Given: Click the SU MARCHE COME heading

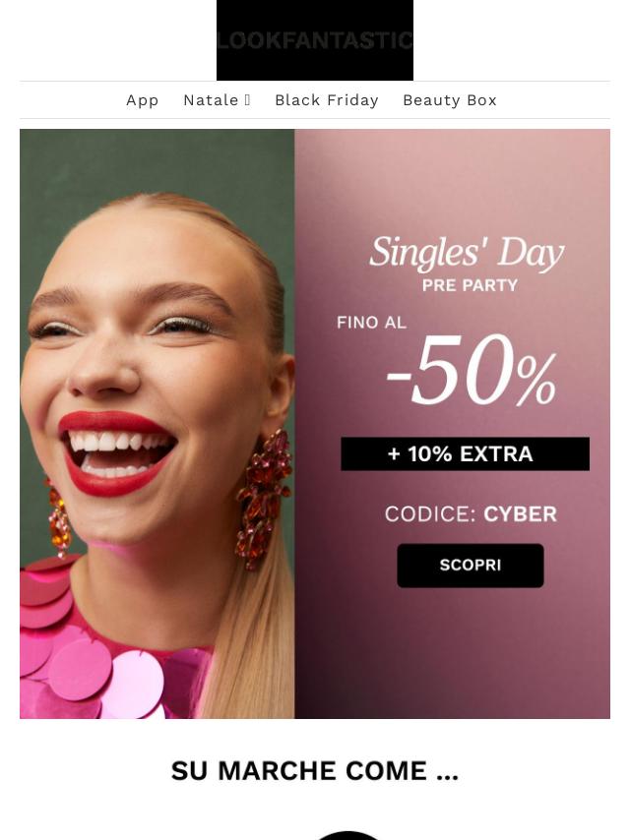Looking at the screenshot, I should 315,771.
